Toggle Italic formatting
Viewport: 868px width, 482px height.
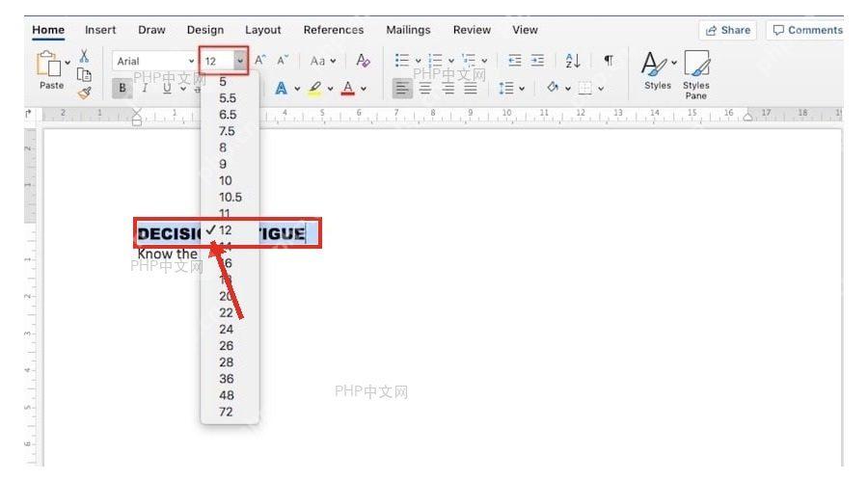pyautogui.click(x=145, y=88)
